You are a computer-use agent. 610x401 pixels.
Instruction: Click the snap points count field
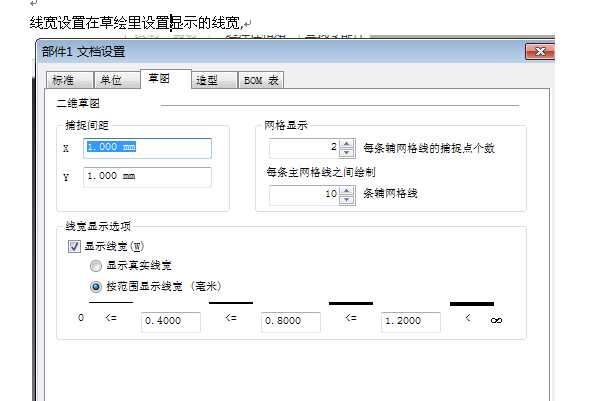point(304,148)
